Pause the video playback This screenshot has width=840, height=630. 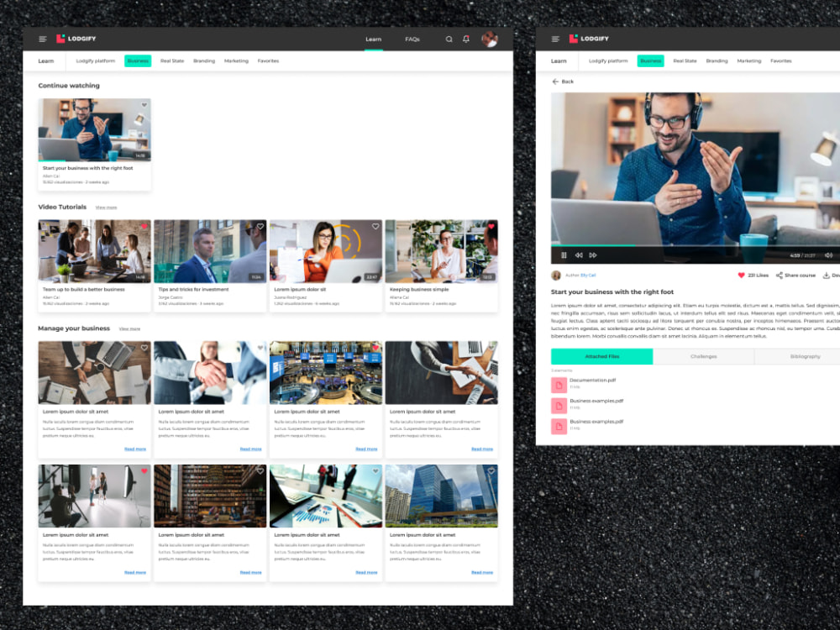pos(564,255)
